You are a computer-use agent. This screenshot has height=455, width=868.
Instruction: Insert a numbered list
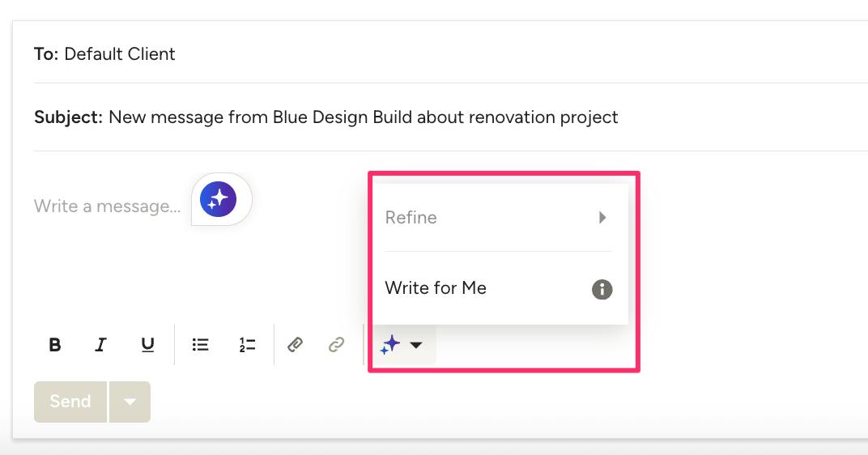click(x=247, y=345)
